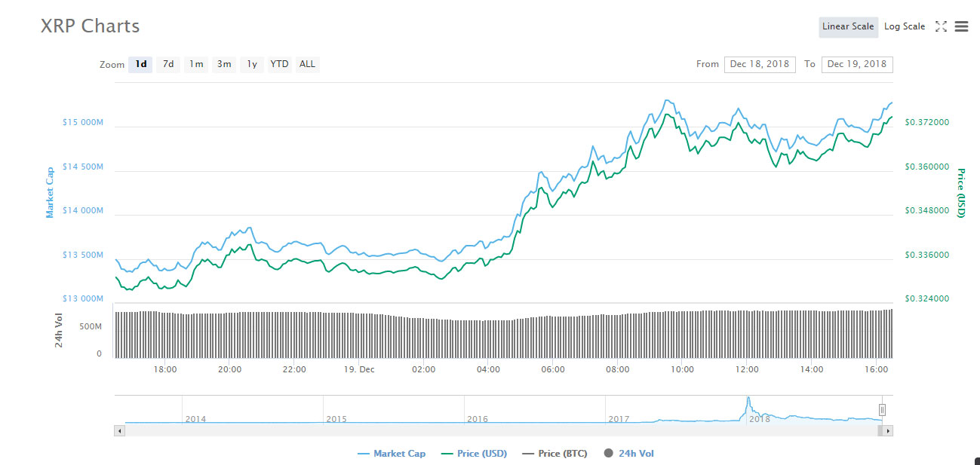The image size is (980, 465).
Task: Click the $0.324000 price axis label
Action: [x=927, y=299]
